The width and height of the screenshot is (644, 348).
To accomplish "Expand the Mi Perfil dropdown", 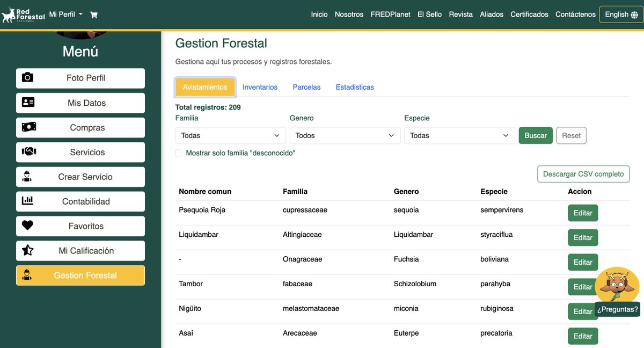I will pyautogui.click(x=65, y=15).
